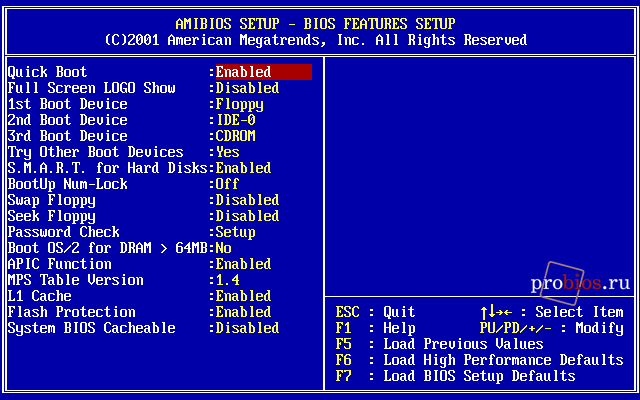
Task: Click the System BIOS Cacheable label
Action: click(x=91, y=328)
